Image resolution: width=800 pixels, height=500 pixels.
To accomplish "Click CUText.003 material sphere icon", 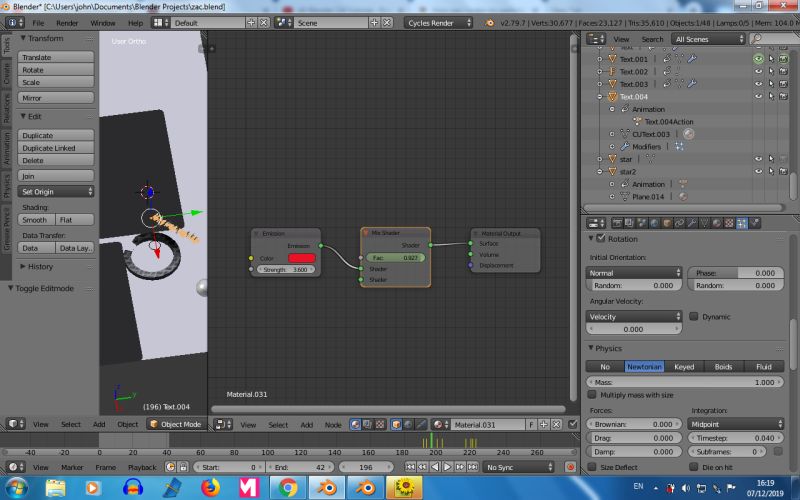I will (x=688, y=134).
